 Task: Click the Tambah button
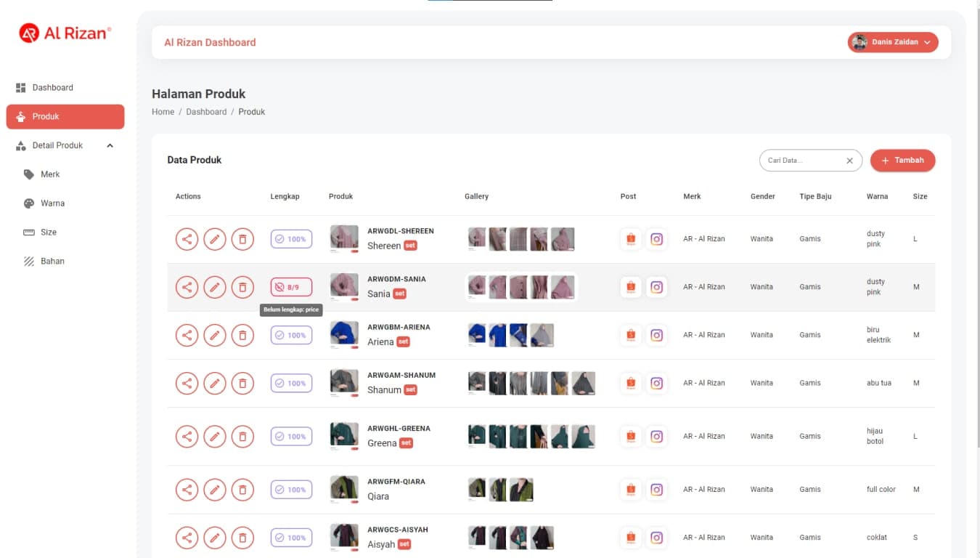pos(902,161)
